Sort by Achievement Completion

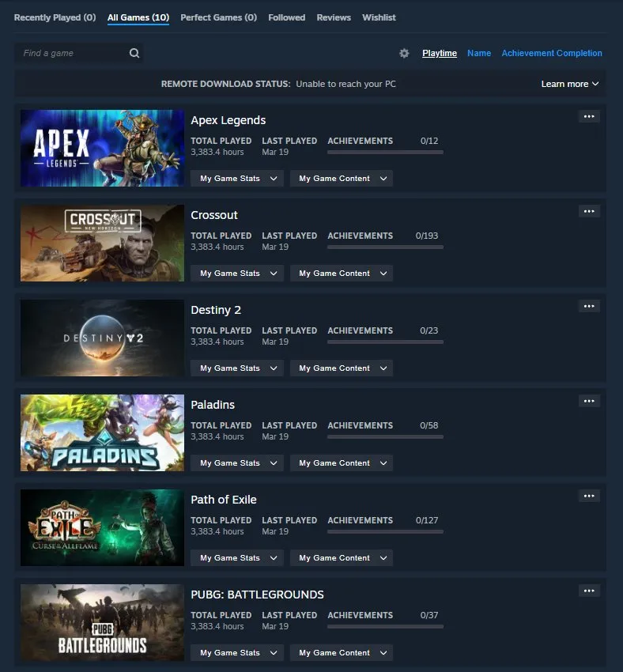pyautogui.click(x=552, y=53)
